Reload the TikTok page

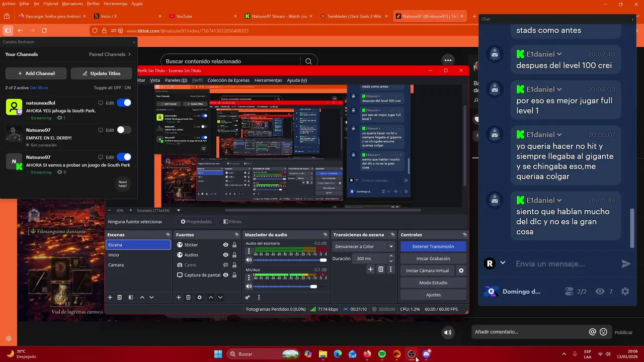click(x=44, y=31)
